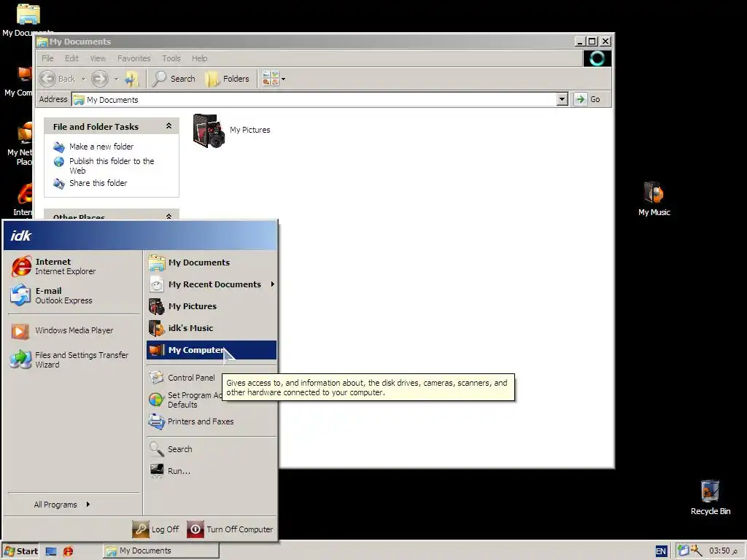Click Make a new folder link
Screen dimensions: 747x560
101,147
